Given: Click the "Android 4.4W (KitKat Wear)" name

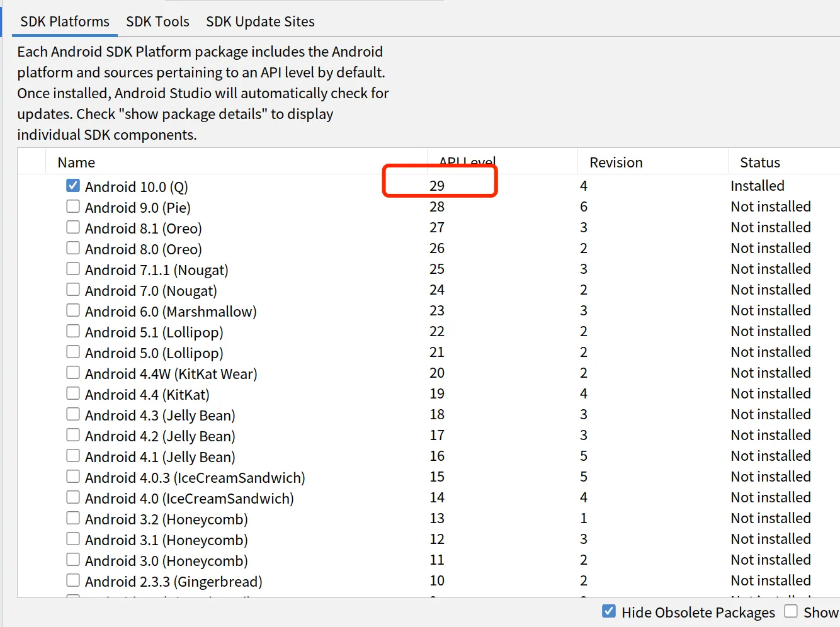Looking at the screenshot, I should click(x=171, y=374).
